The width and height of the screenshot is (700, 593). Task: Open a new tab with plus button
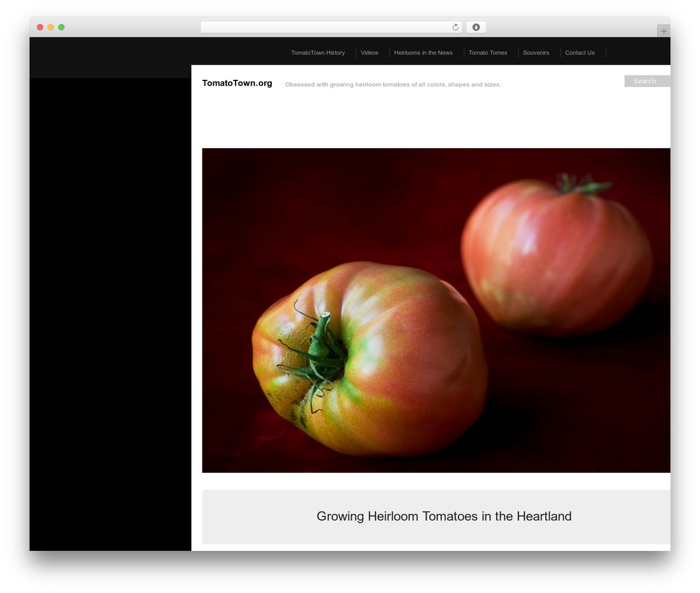(x=663, y=31)
